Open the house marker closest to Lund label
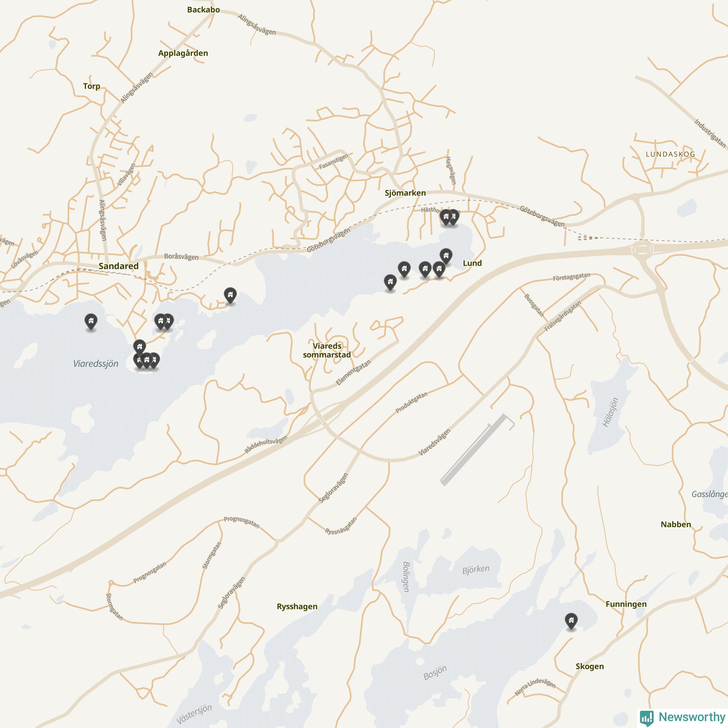728x728 pixels. 446,257
